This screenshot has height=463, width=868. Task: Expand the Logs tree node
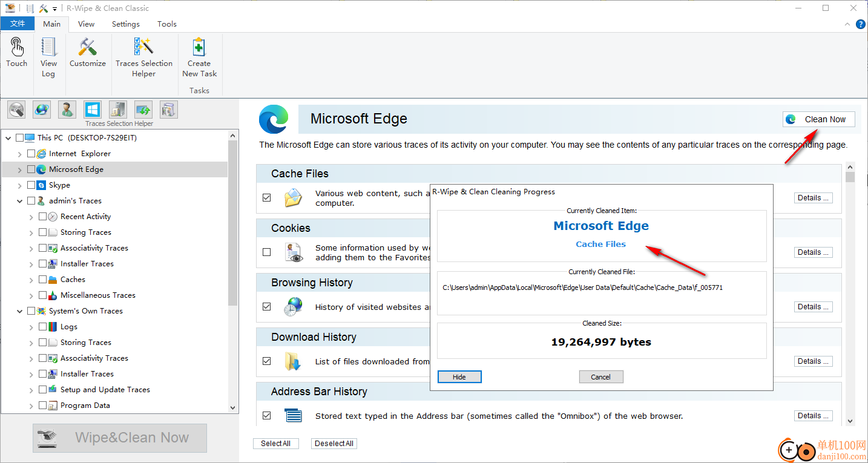coord(31,327)
